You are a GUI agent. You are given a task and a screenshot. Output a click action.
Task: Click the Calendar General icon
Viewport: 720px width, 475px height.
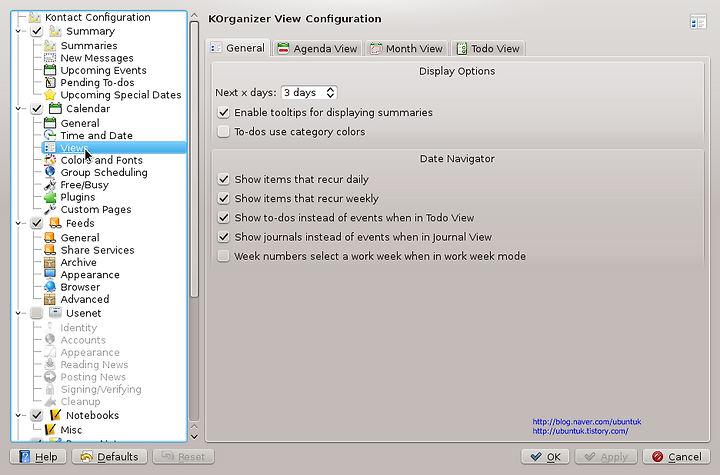[x=50, y=123]
